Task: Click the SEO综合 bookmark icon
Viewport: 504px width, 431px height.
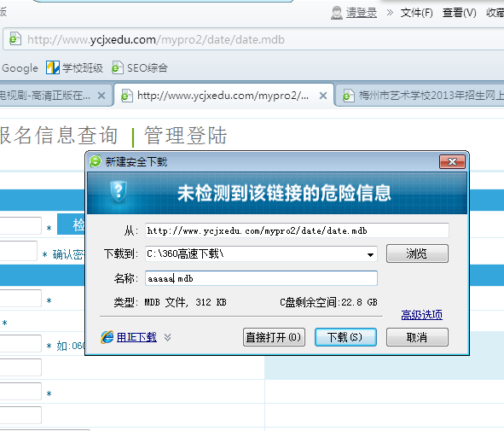Action: pyautogui.click(x=118, y=67)
